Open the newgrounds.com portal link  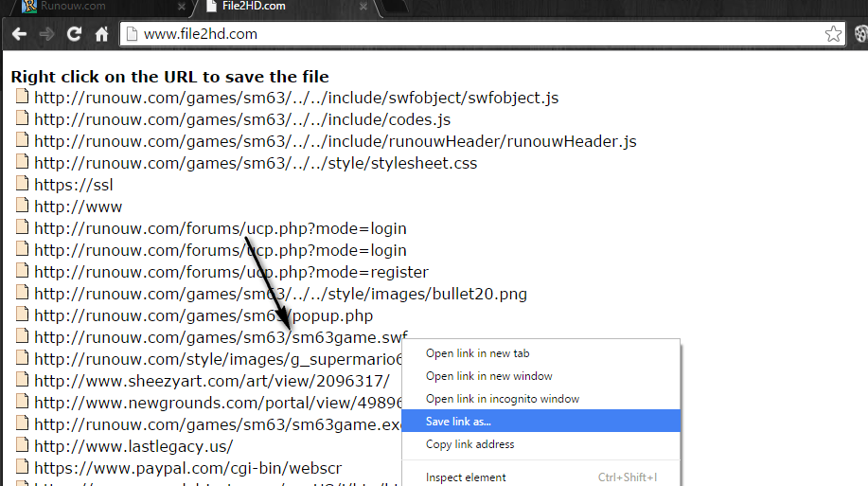218,403
